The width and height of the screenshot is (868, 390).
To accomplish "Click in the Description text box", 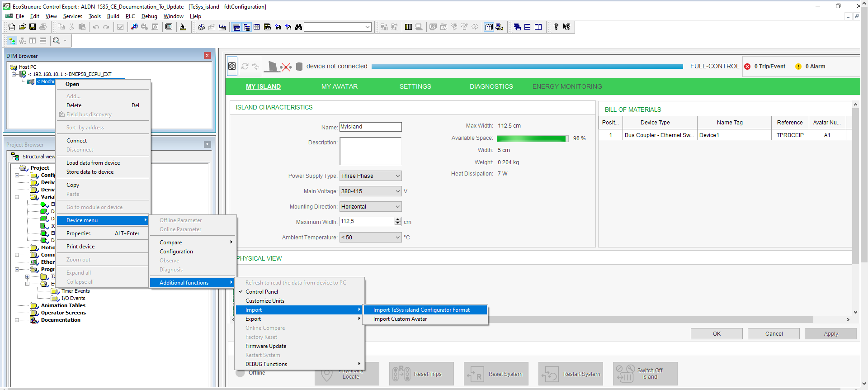I will (370, 151).
